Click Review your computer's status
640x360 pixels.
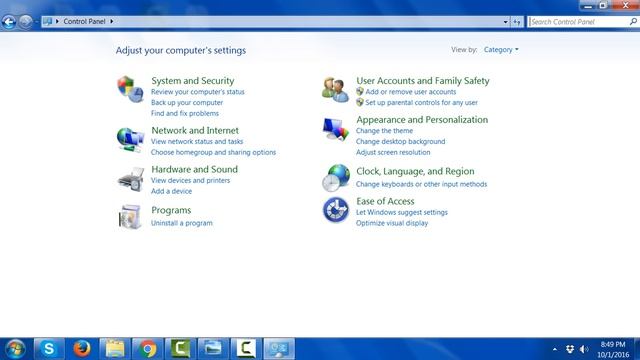coord(198,92)
